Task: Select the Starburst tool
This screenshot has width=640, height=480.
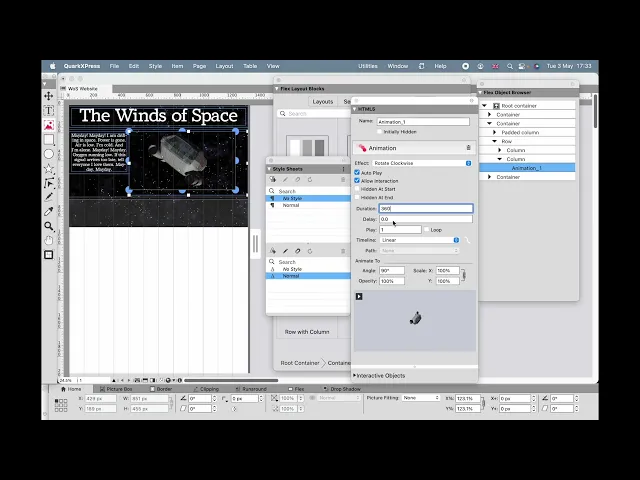Action: click(x=49, y=168)
